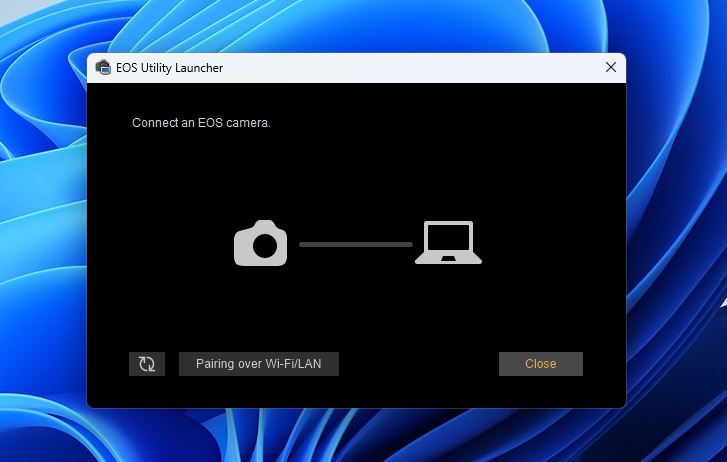Click the laptop base in the laptop icon
The height and width of the screenshot is (462, 727).
[x=448, y=260]
